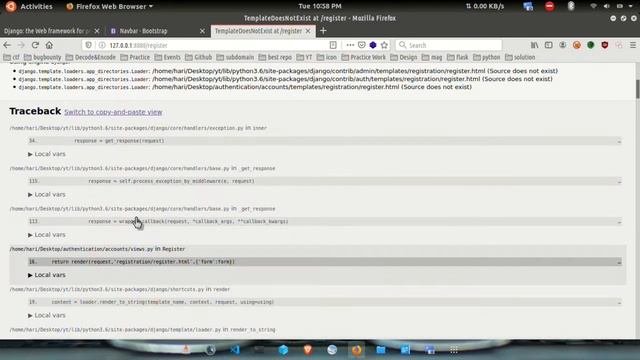
Task: Launch Visual Studio Code from dock
Action: pyautogui.click(x=235, y=350)
